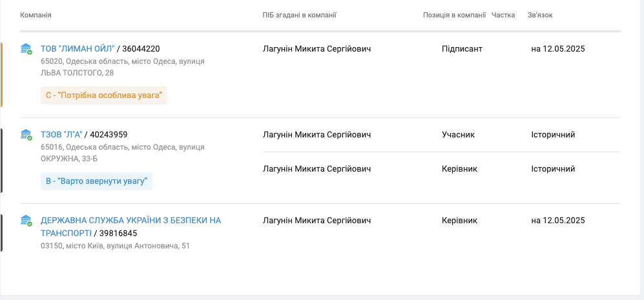The width and height of the screenshot is (644, 300).
Task: Click the bank icon beside ДЕРЖАВНА СЛУЖБА УКРАЇНИ
Action: pos(26,221)
